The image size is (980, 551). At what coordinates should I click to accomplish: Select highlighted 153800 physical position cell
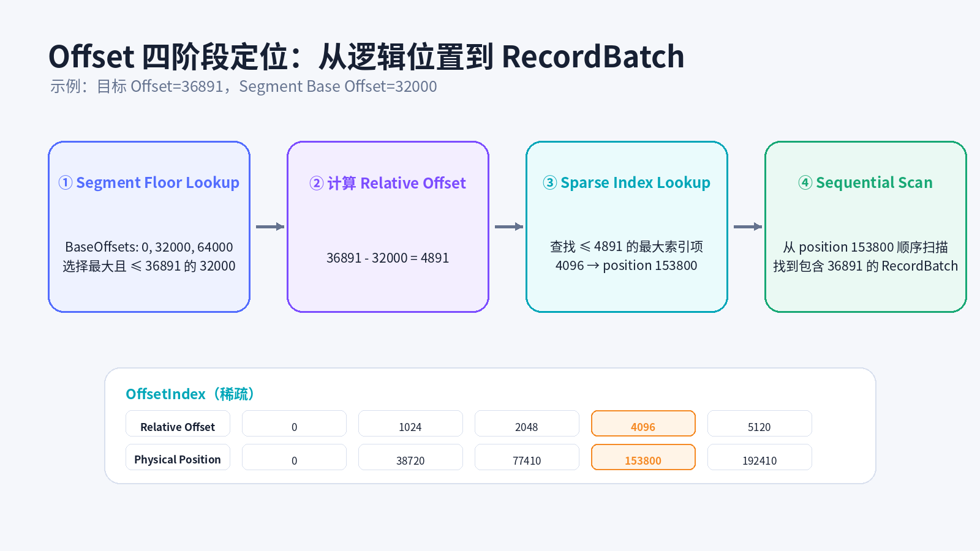643,457
